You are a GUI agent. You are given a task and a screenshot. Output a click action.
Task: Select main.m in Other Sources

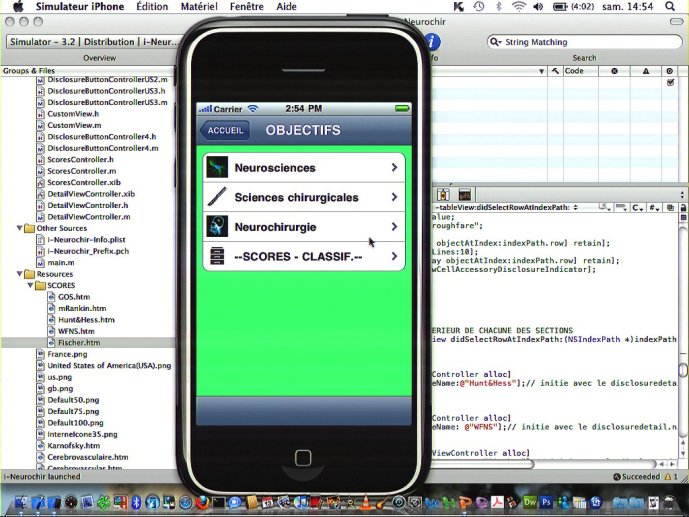[x=61, y=262]
